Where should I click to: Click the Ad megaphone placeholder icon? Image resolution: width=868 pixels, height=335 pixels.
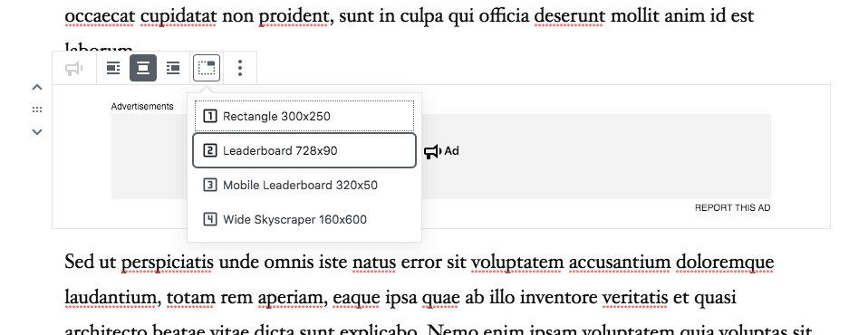[433, 151]
